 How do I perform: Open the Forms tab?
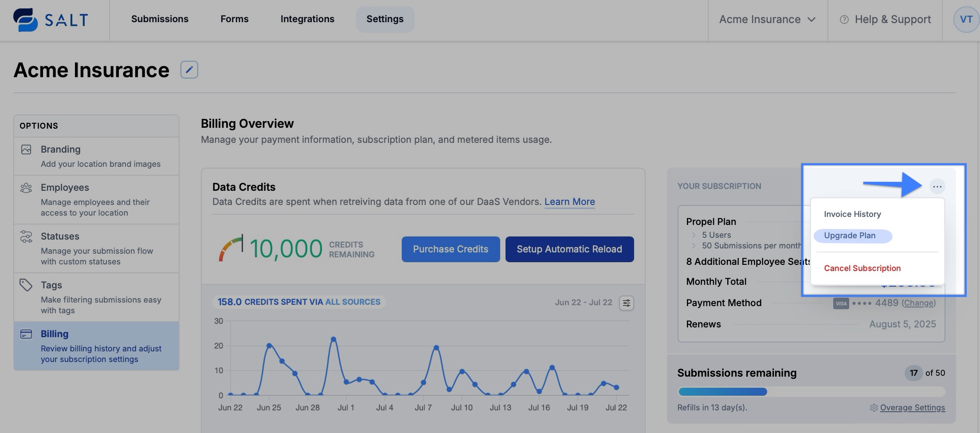[235, 19]
